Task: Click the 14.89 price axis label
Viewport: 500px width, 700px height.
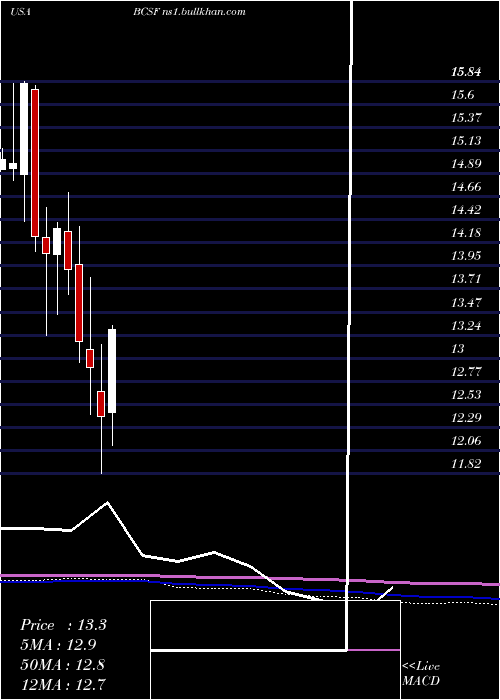Action: pos(466,164)
